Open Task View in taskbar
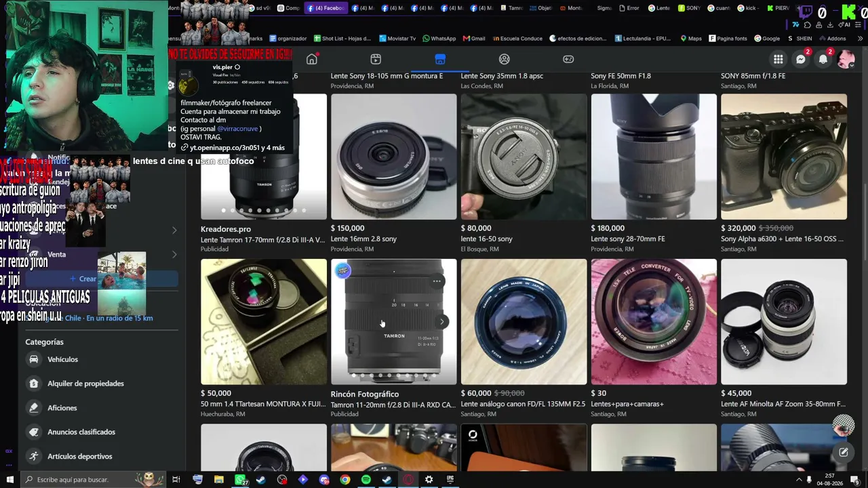This screenshot has height=488, width=868. pyautogui.click(x=176, y=480)
